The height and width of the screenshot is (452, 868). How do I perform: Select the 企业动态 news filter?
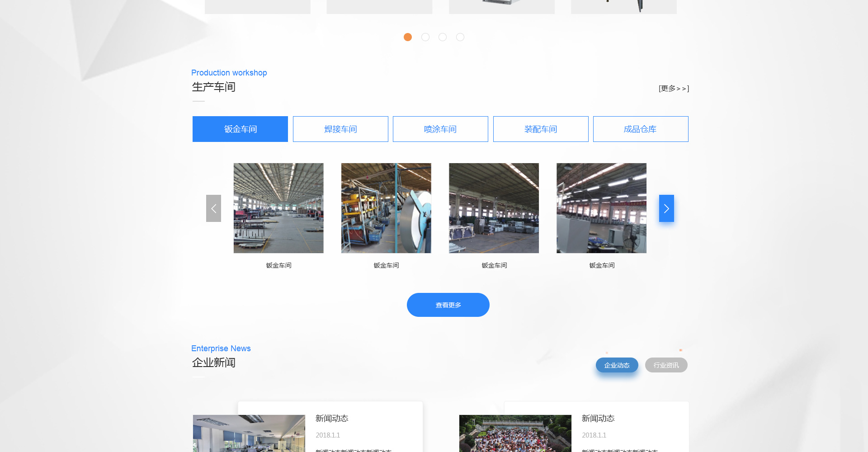coord(617,365)
